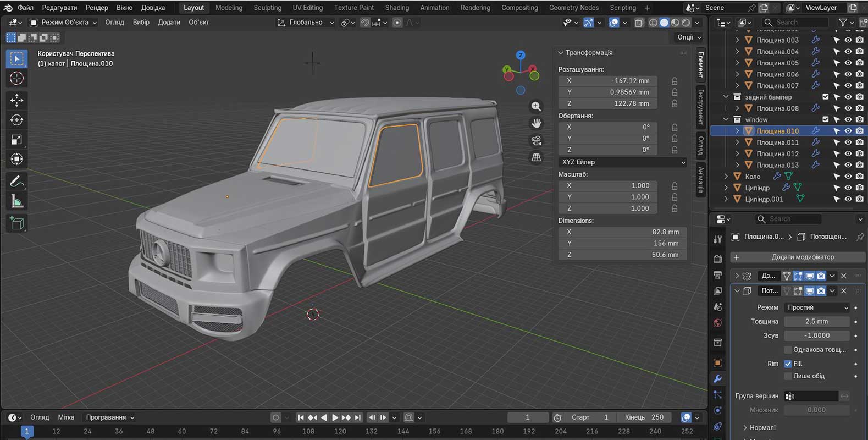Select the Rotate tool

point(16,120)
